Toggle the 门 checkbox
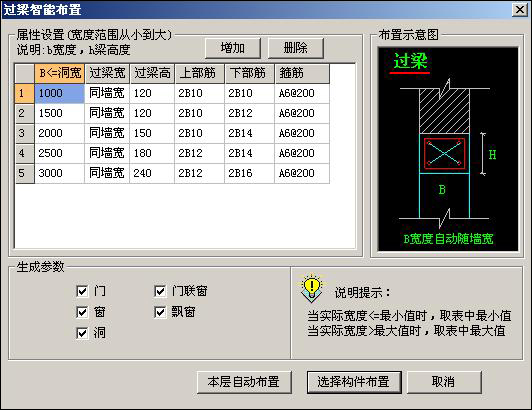 82,291
